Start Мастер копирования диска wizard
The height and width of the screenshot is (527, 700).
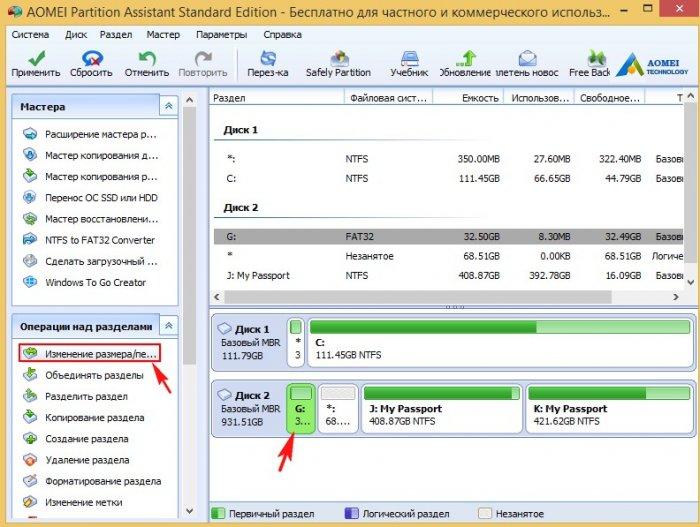coord(90,155)
